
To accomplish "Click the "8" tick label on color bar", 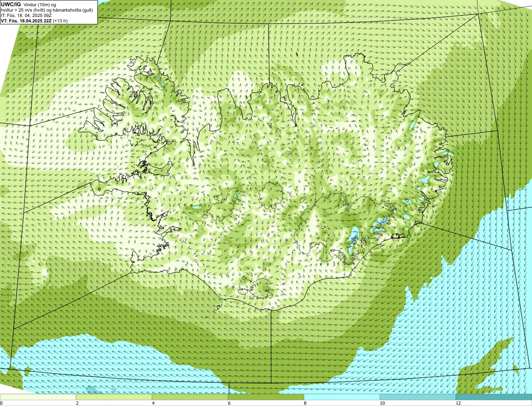I will tap(305, 403).
